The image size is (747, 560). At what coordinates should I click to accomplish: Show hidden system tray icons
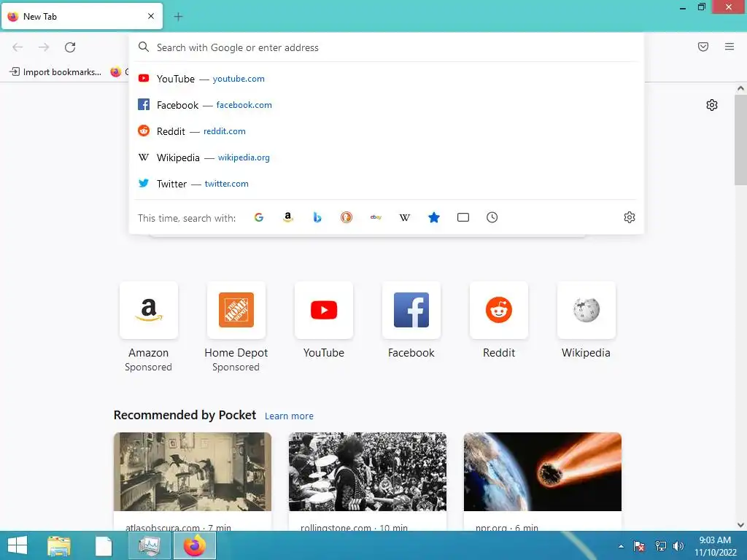click(x=621, y=546)
